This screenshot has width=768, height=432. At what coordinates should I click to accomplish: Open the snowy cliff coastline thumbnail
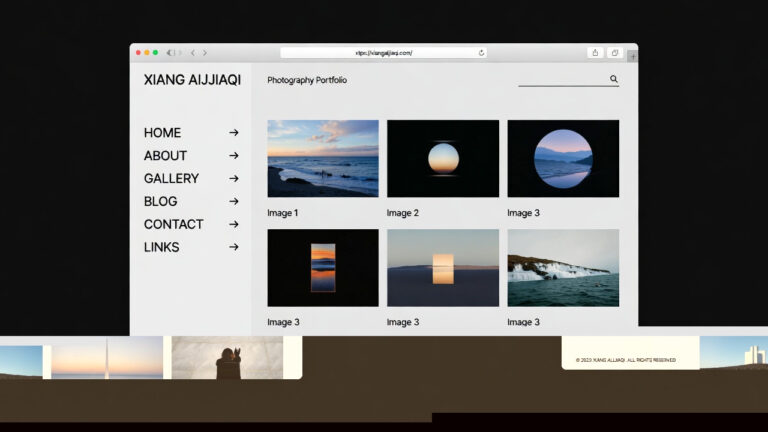(562, 268)
